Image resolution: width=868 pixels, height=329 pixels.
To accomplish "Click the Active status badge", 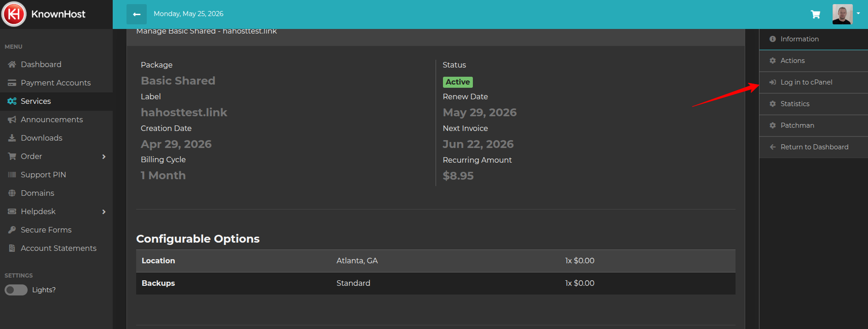I will [x=458, y=82].
